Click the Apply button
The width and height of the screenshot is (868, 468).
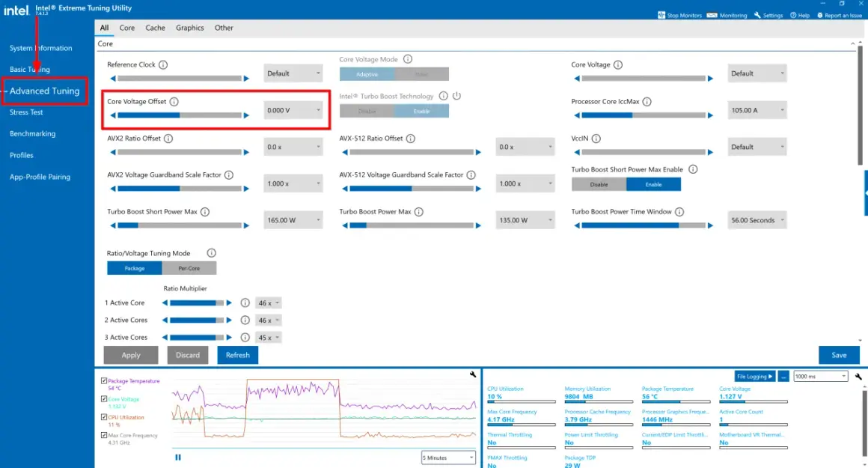tap(131, 355)
